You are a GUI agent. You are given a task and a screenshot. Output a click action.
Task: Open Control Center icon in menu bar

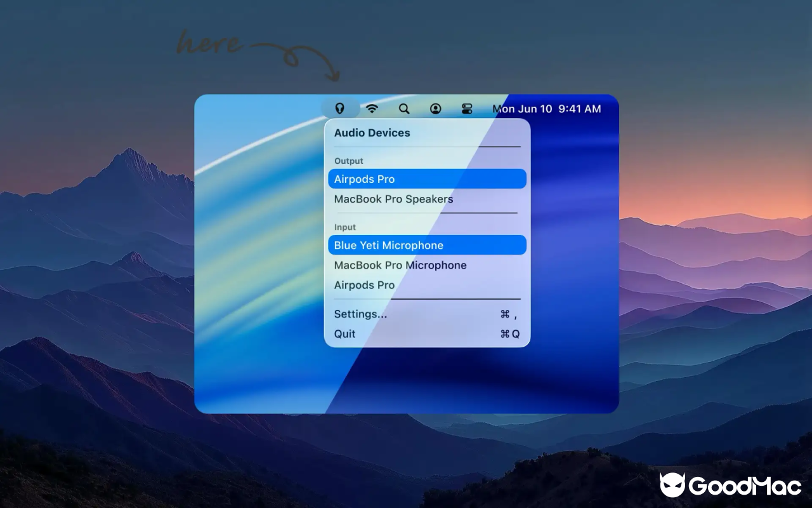468,109
